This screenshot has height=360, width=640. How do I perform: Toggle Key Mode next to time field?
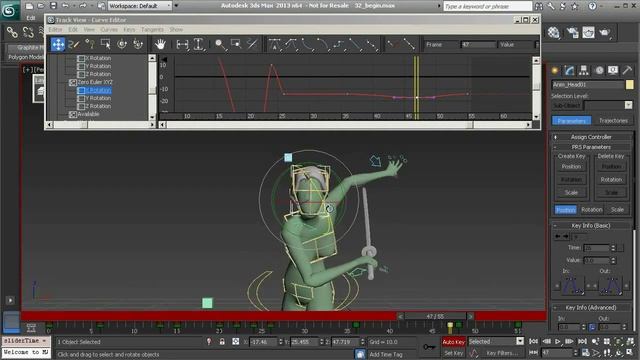click(534, 353)
